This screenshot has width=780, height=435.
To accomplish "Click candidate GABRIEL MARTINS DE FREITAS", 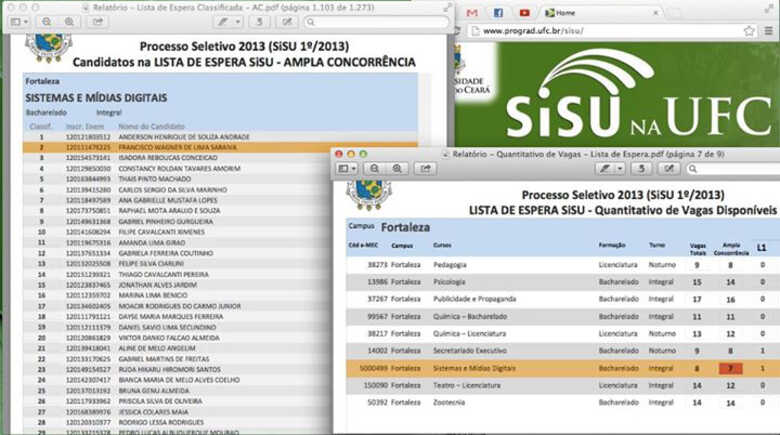I will pyautogui.click(x=164, y=359).
